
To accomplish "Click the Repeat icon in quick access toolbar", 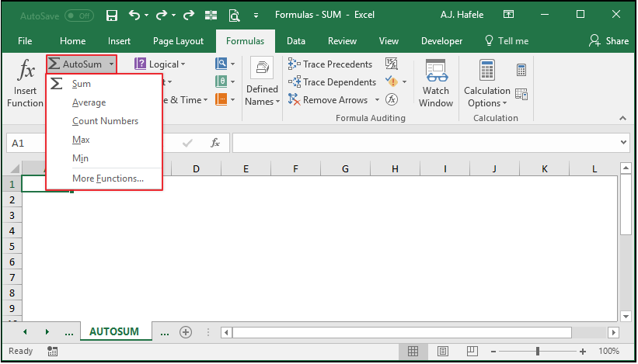I will click(x=189, y=16).
